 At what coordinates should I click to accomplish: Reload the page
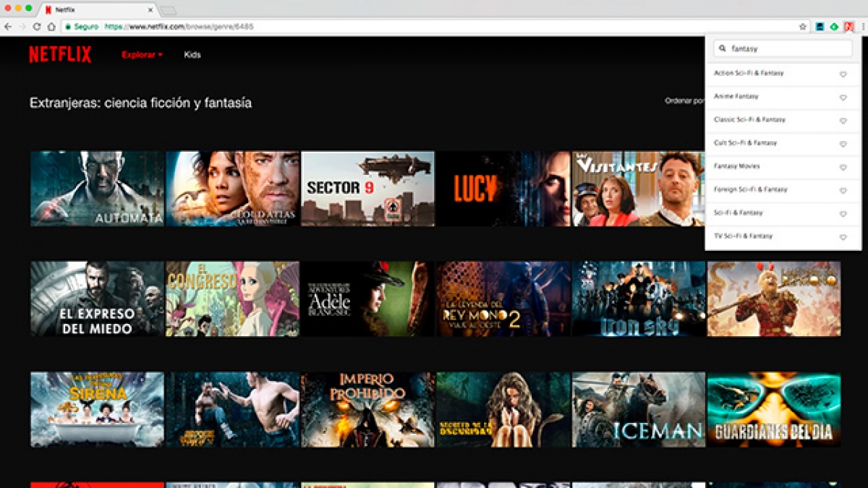(x=37, y=27)
